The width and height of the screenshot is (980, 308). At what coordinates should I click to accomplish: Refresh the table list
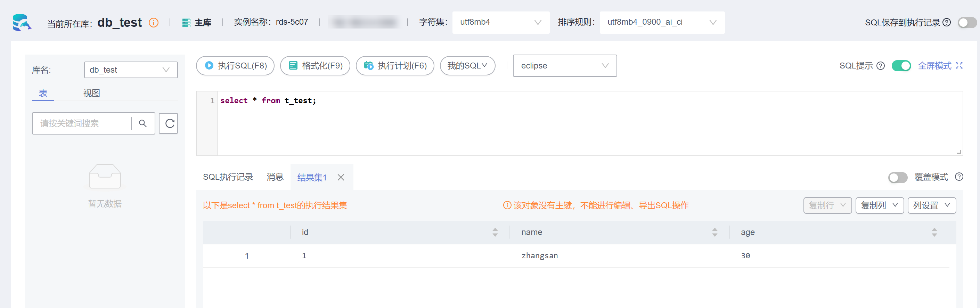pyautogui.click(x=169, y=123)
